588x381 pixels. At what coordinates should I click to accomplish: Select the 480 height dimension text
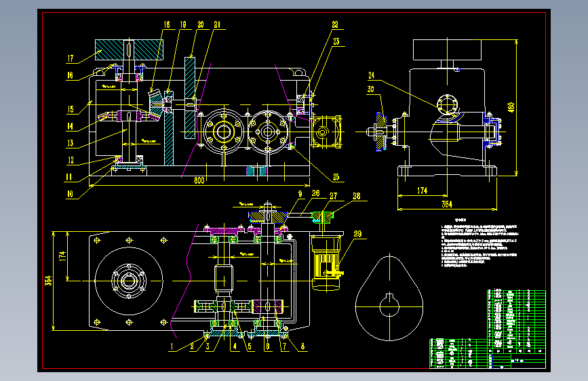click(x=511, y=107)
